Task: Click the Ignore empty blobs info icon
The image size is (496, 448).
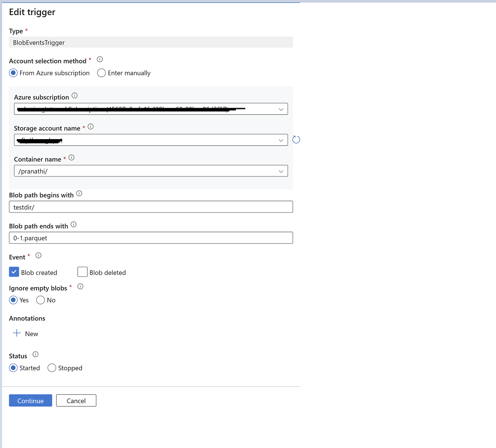Action: tap(80, 286)
